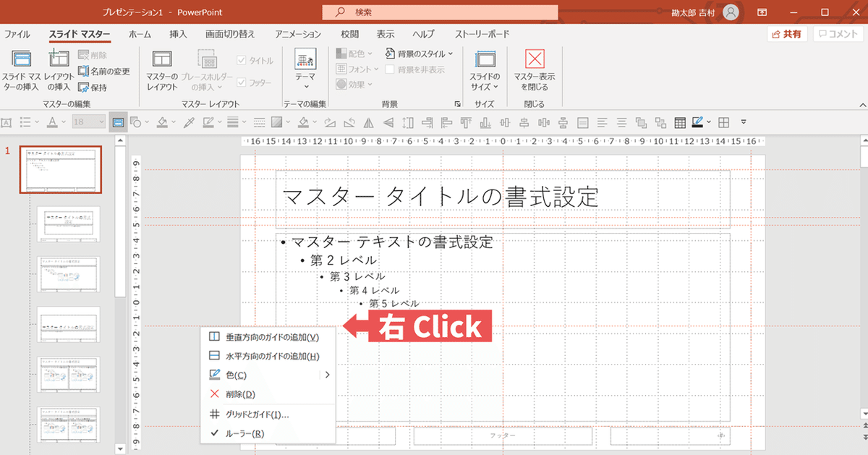Image resolution: width=868 pixels, height=455 pixels.
Task: Open Background Styles (背景のスタイル) dropdown
Action: pos(419,54)
